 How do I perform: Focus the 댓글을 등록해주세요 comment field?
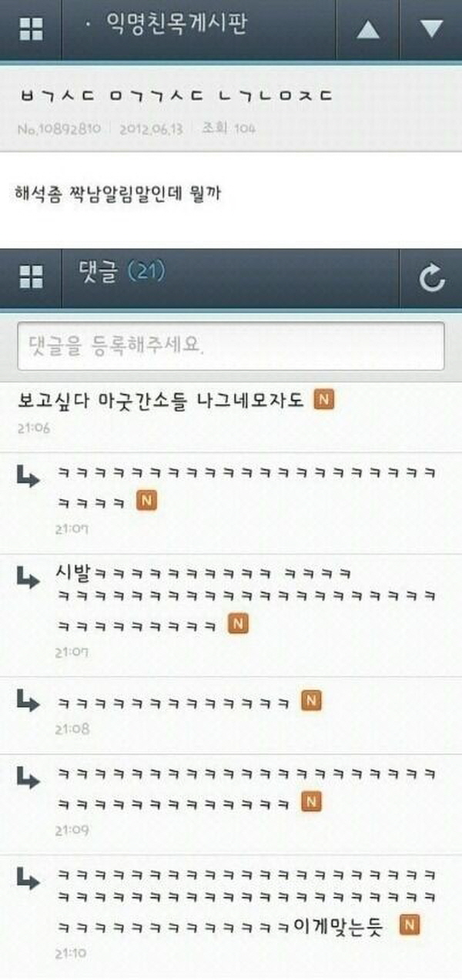click(x=230, y=346)
